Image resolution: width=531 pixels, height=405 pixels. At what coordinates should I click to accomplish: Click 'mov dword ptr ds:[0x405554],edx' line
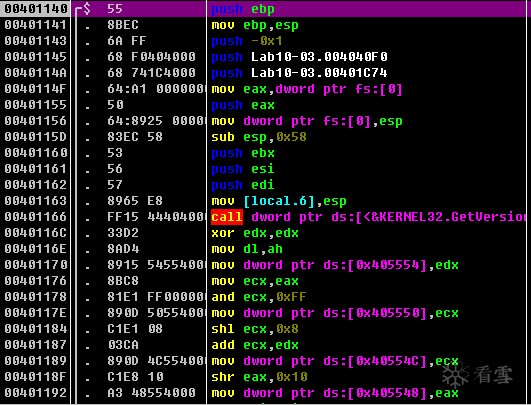pos(335,265)
